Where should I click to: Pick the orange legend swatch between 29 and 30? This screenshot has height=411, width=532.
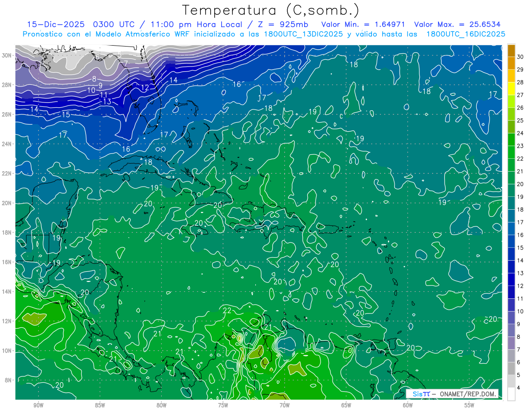point(511,63)
